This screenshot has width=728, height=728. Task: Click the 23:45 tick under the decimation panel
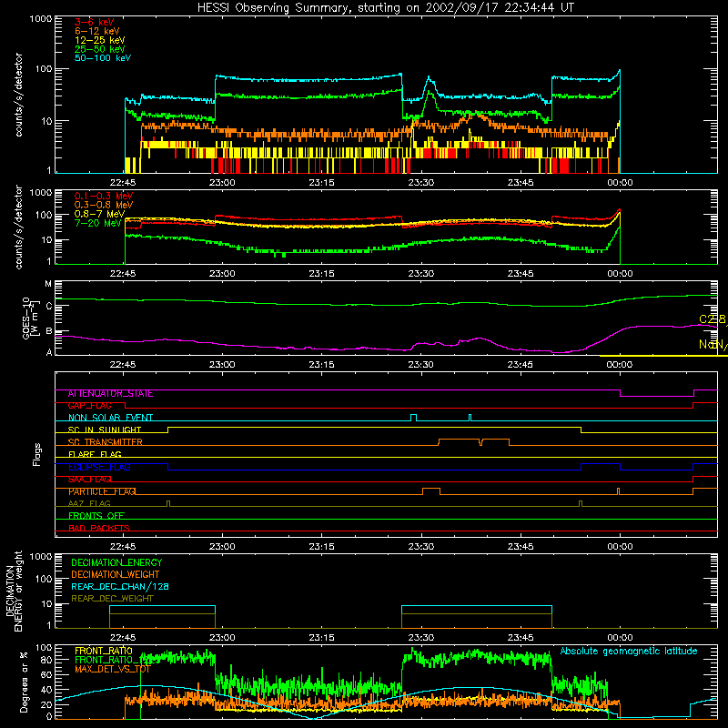coord(520,638)
